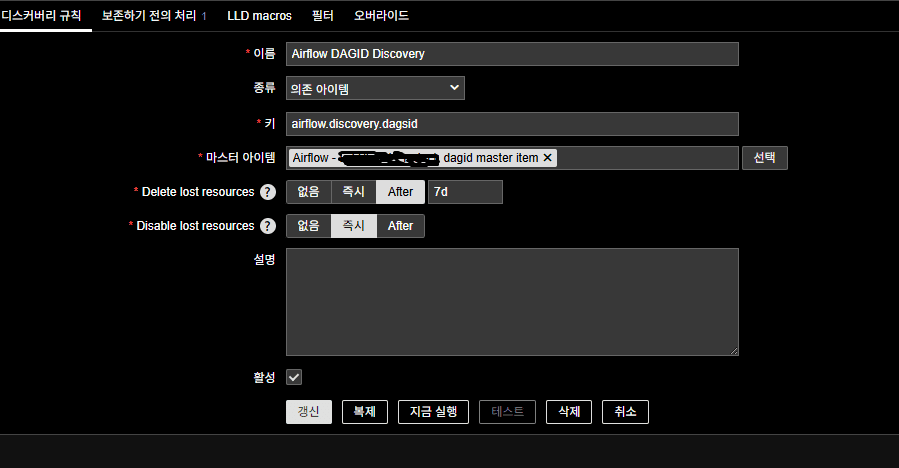Viewport: 899px width, 468px height.
Task: Switch to the 오버라이드 tab
Action: click(381, 16)
